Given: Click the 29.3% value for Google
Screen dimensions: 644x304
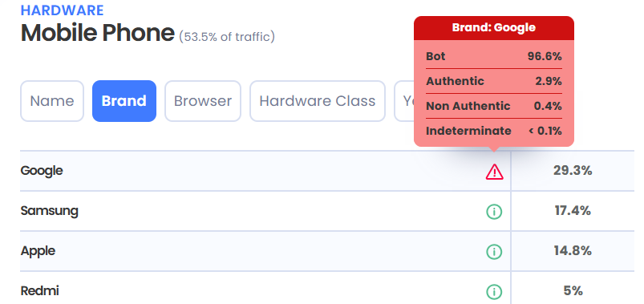Looking at the screenshot, I should coord(573,171).
